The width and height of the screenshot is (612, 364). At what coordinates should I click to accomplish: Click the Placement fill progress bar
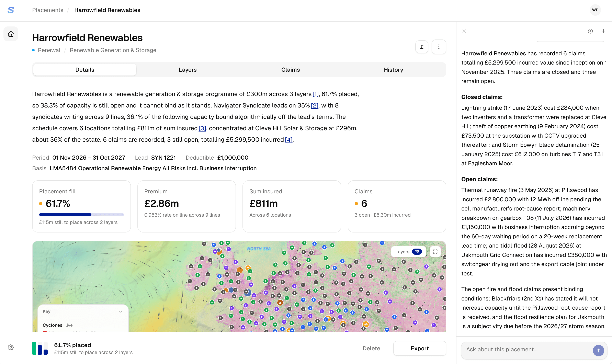tap(81, 215)
